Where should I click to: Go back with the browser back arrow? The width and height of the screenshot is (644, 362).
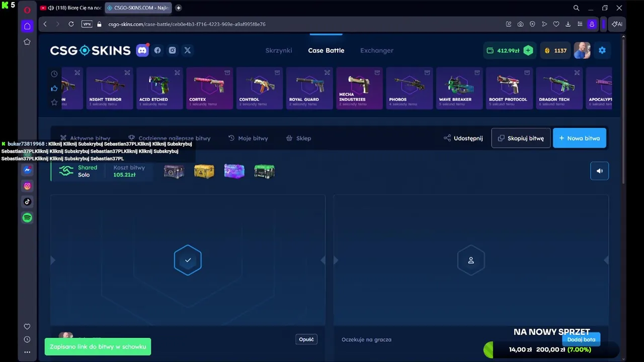click(x=45, y=24)
